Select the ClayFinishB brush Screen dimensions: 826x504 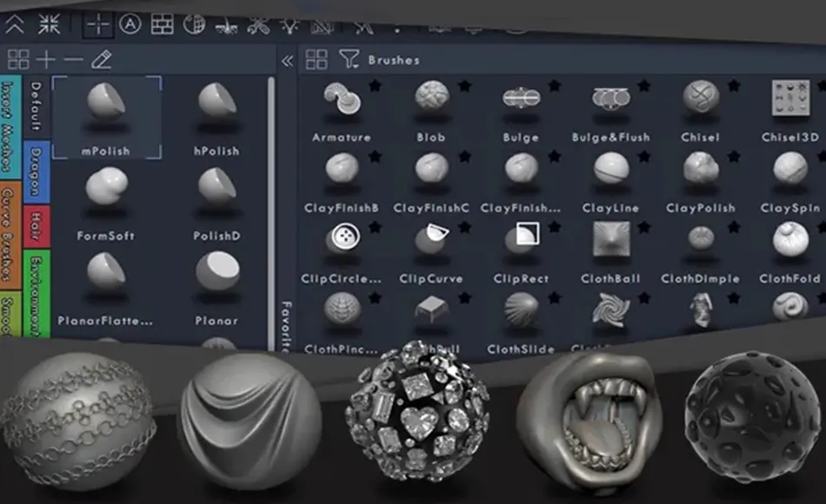pyautogui.click(x=342, y=182)
